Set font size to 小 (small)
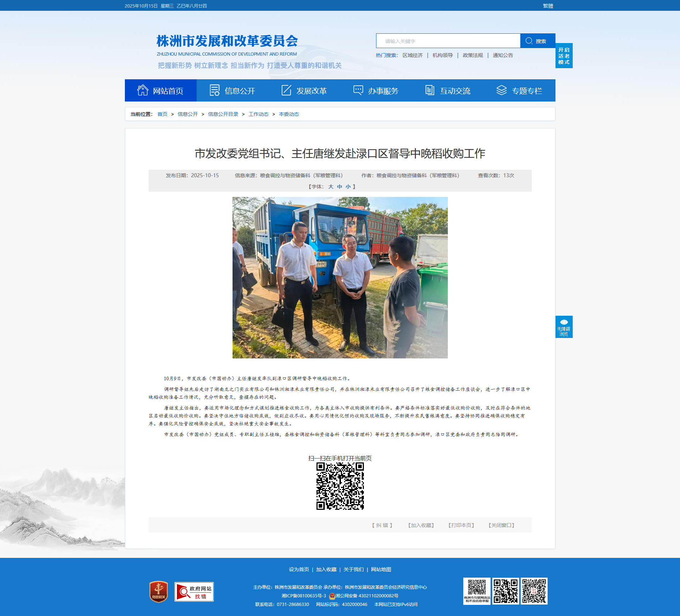The width and height of the screenshot is (680, 616). pos(348,187)
